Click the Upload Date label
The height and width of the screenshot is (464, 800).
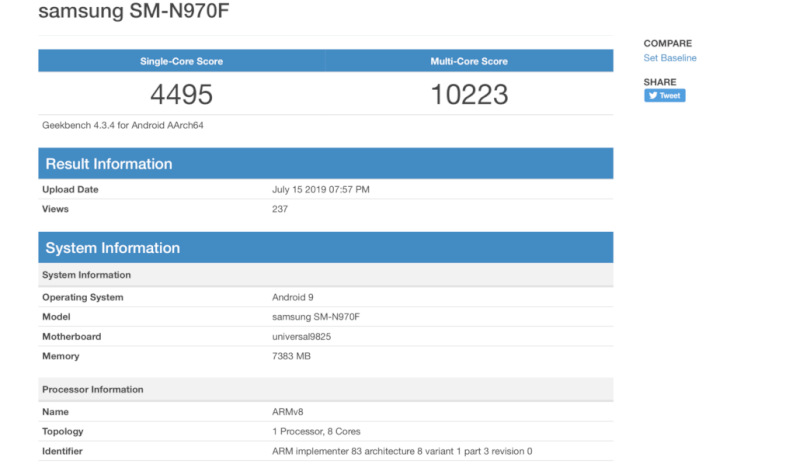[70, 189]
